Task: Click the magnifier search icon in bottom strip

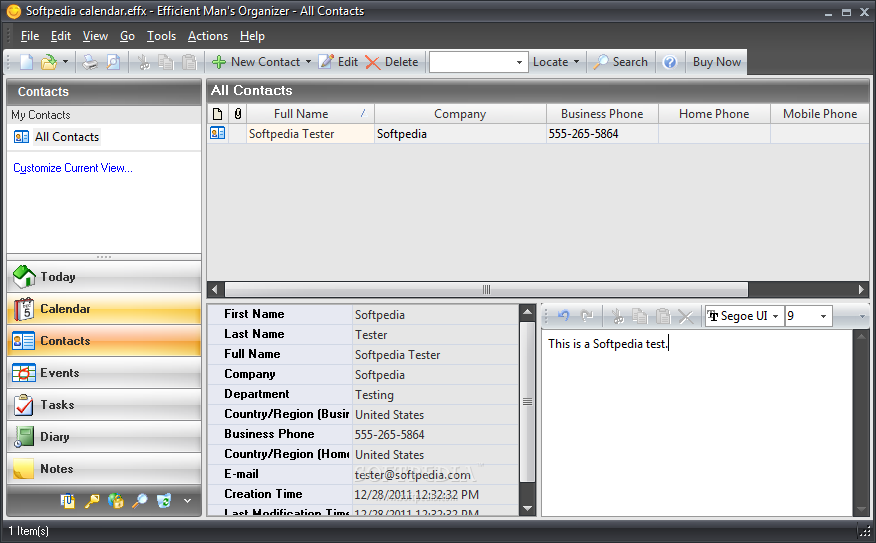Action: click(140, 501)
